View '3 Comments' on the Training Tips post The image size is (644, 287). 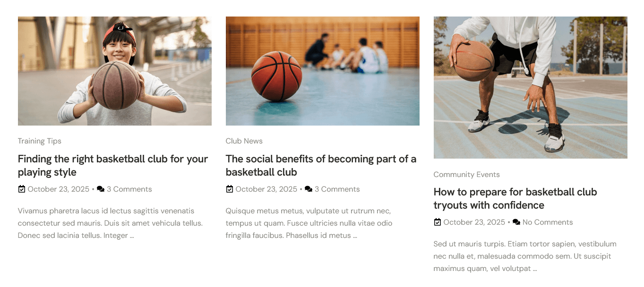(x=129, y=189)
